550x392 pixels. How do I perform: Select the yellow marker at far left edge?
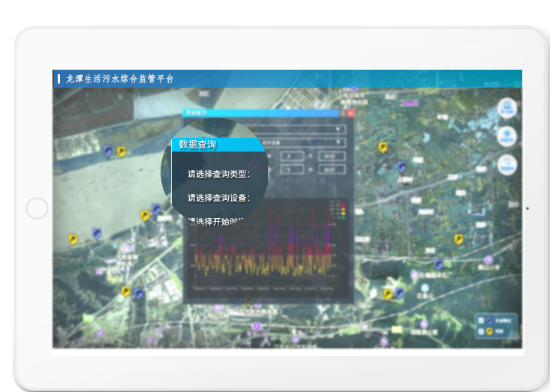[x=73, y=239]
